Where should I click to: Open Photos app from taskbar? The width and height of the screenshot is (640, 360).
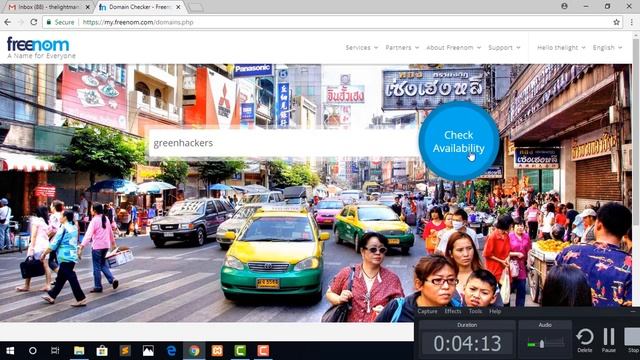148,351
